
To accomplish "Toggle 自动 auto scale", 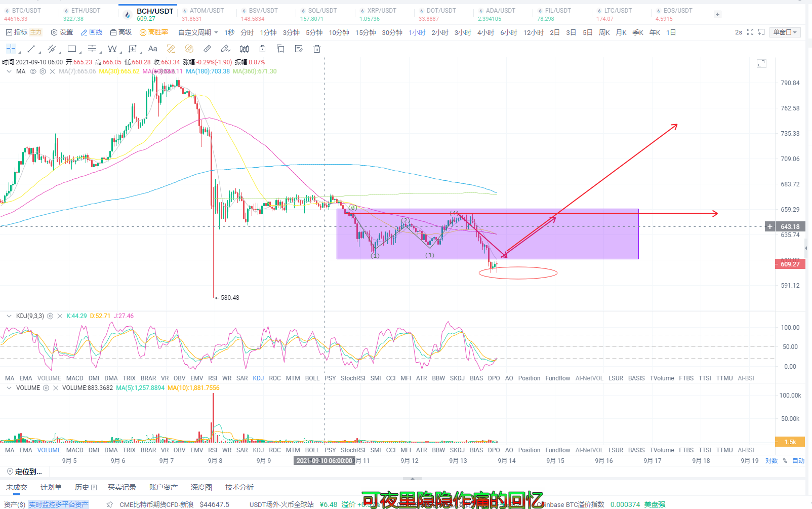I will click(798, 461).
